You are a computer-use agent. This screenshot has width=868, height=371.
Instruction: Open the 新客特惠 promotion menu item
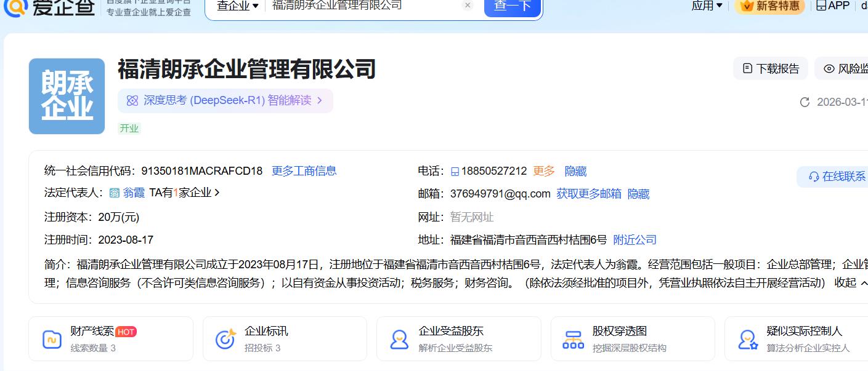tap(770, 6)
